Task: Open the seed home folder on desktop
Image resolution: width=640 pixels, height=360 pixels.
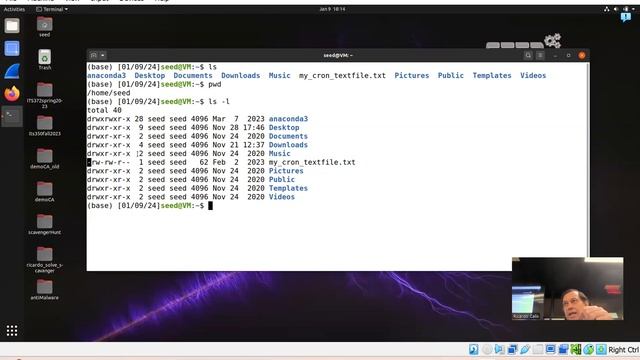Action: (x=44, y=27)
